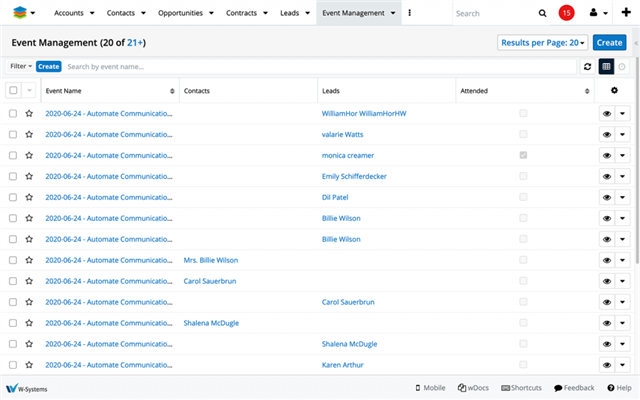Expand the Opportunities module dropdown arrow
Screen dimensions: 640x400
pos(211,13)
